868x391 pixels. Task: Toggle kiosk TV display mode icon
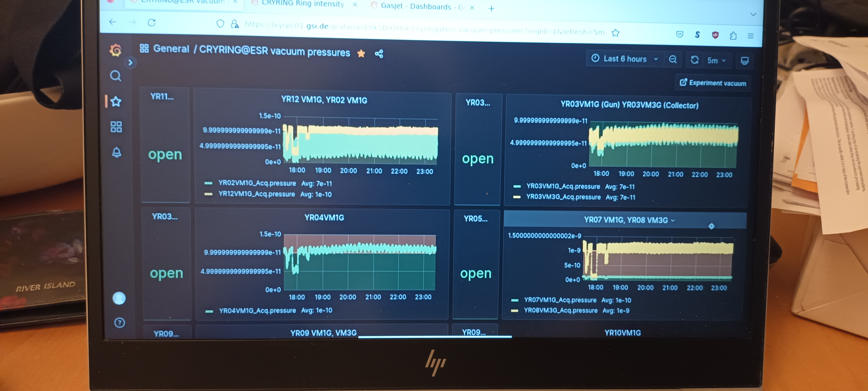pos(744,61)
